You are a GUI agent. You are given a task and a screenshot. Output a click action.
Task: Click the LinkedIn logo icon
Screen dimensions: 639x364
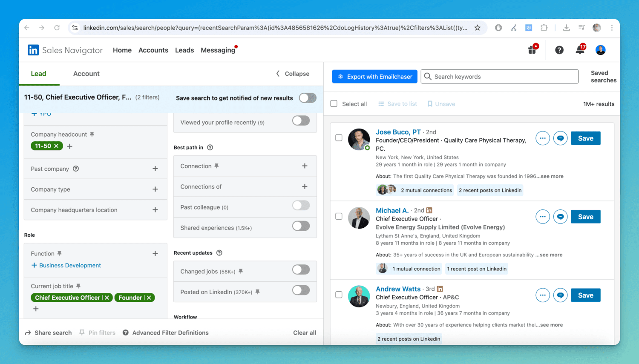[33, 50]
